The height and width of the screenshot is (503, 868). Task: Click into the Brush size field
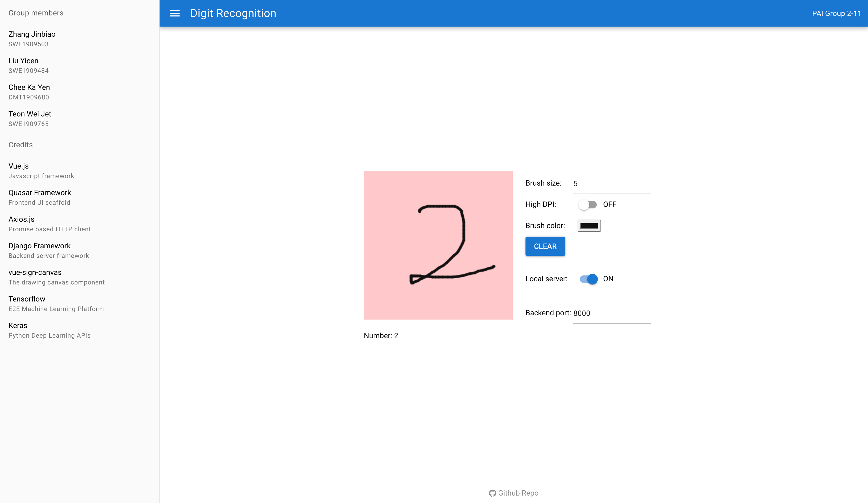click(611, 183)
